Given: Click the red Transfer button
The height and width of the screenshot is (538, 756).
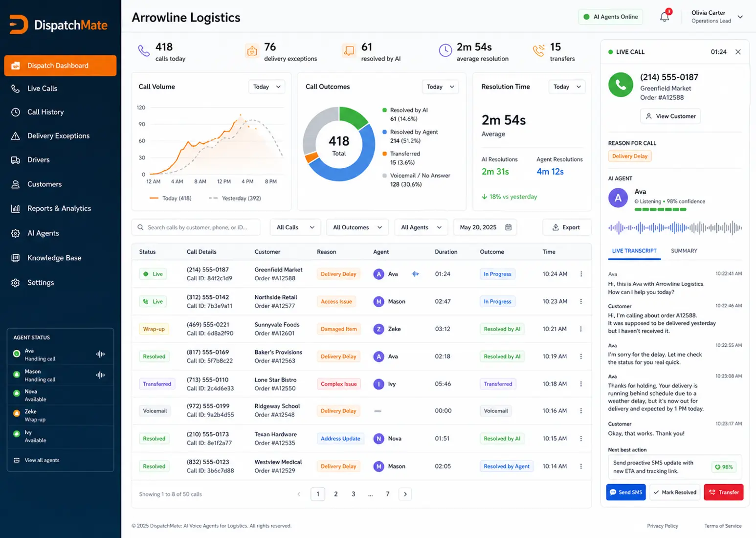Looking at the screenshot, I should [724, 493].
